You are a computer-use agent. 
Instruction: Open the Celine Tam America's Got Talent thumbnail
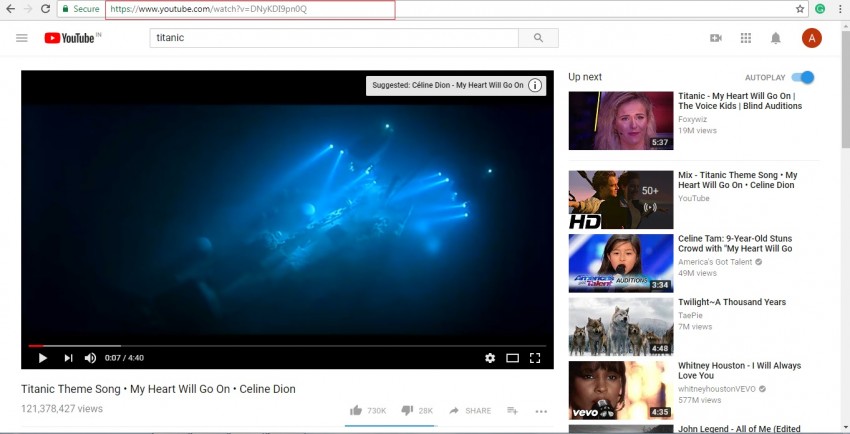pyautogui.click(x=621, y=263)
